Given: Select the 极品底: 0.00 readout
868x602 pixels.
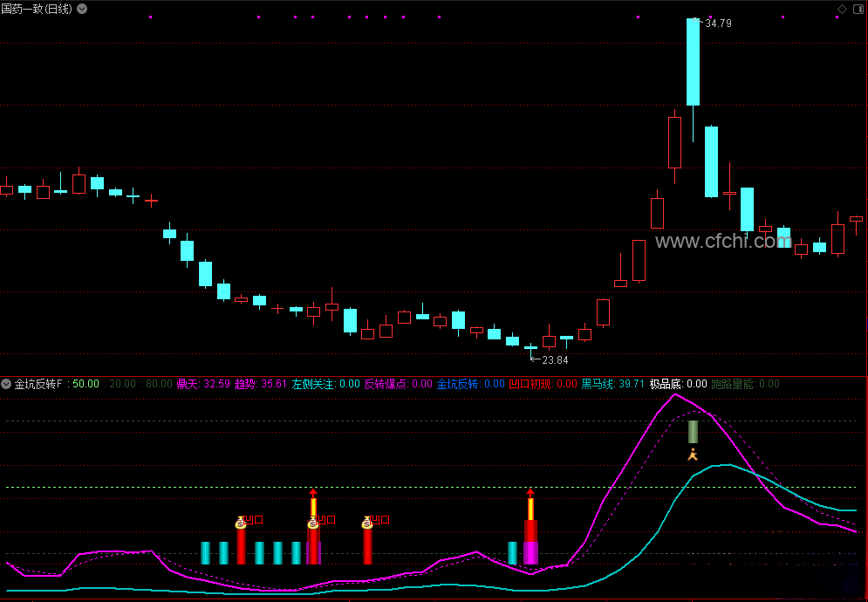Looking at the screenshot, I should (x=678, y=384).
